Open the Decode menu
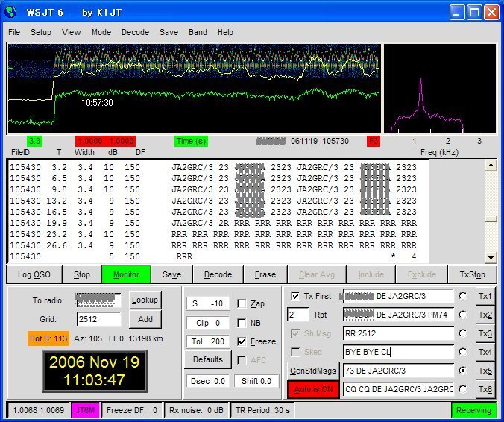The height and width of the screenshot is (422, 504). (135, 32)
